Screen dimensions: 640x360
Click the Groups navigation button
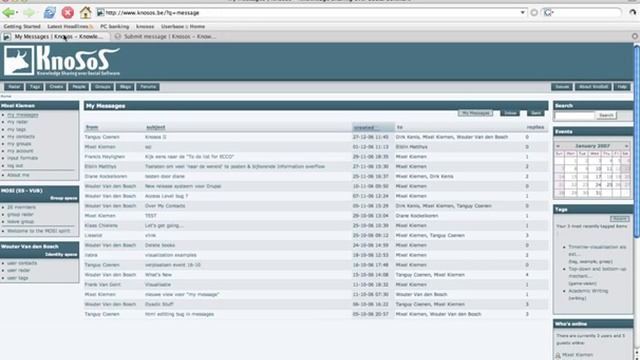pyautogui.click(x=102, y=87)
